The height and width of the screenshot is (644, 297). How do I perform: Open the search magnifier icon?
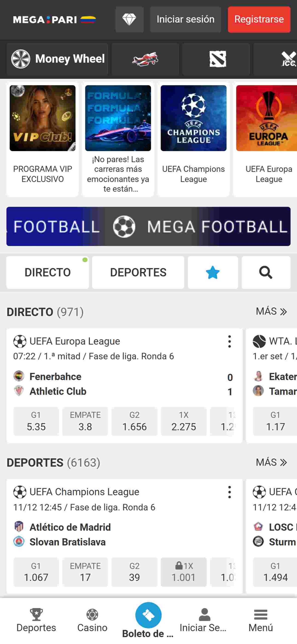click(x=266, y=272)
